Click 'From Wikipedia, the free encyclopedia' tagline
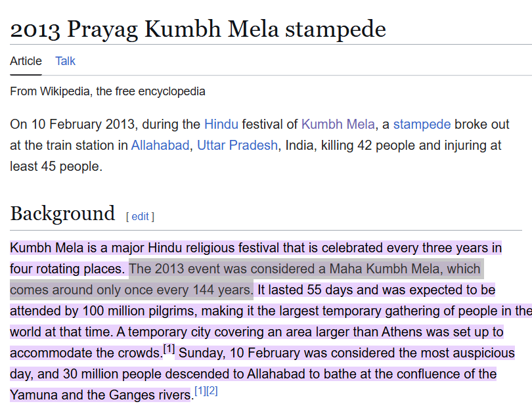The height and width of the screenshot is (408, 532). point(108,91)
